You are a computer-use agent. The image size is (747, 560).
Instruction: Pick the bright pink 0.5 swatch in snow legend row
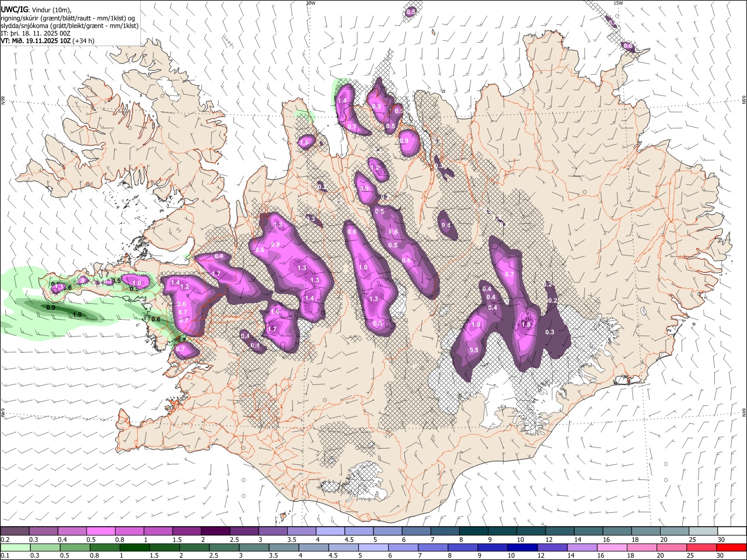pos(100,531)
